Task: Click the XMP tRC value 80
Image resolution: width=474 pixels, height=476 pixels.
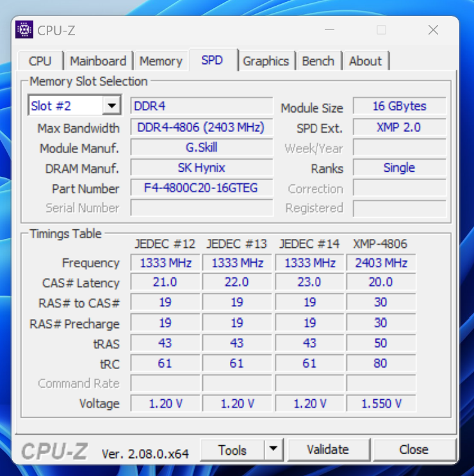Action: pyautogui.click(x=381, y=363)
